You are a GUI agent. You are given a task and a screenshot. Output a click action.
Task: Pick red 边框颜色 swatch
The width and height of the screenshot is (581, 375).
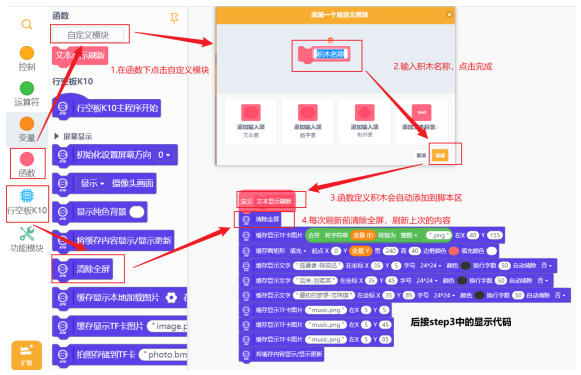click(454, 251)
